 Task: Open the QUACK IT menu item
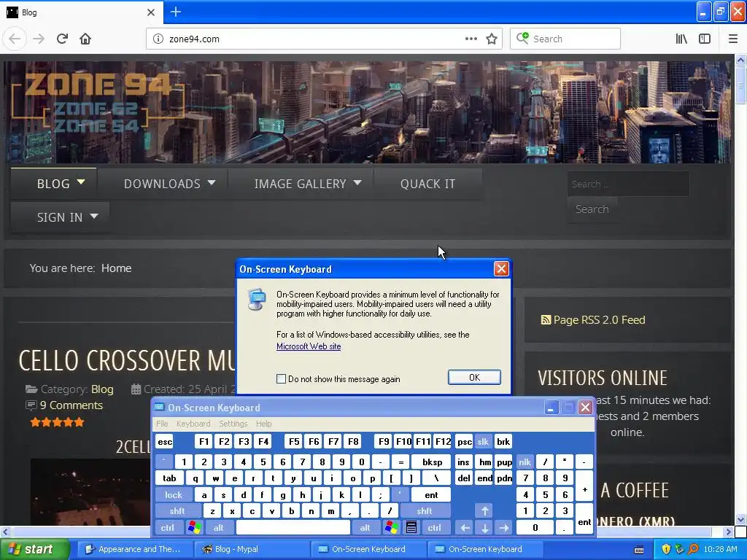pyautogui.click(x=427, y=183)
